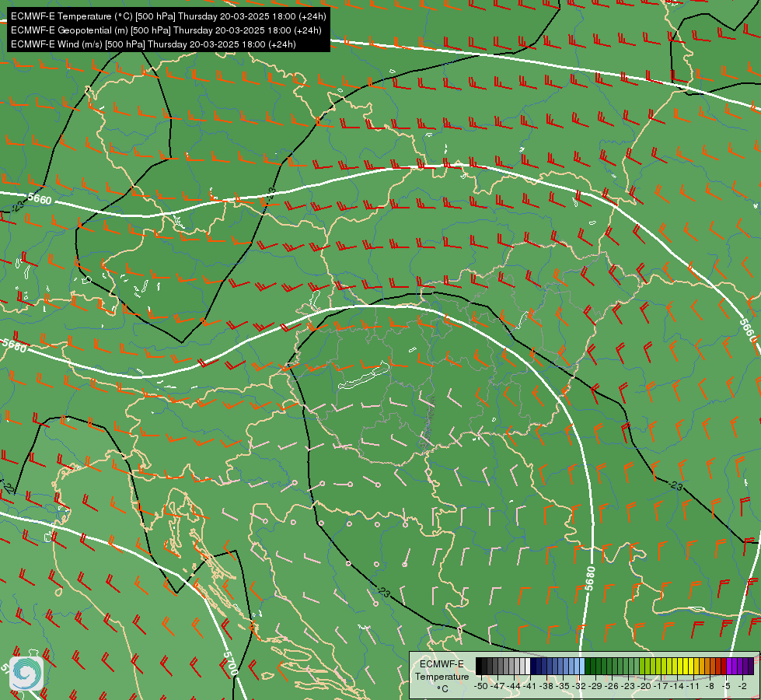Select the -29 value in the legend
The height and width of the screenshot is (700, 761).
(595, 686)
